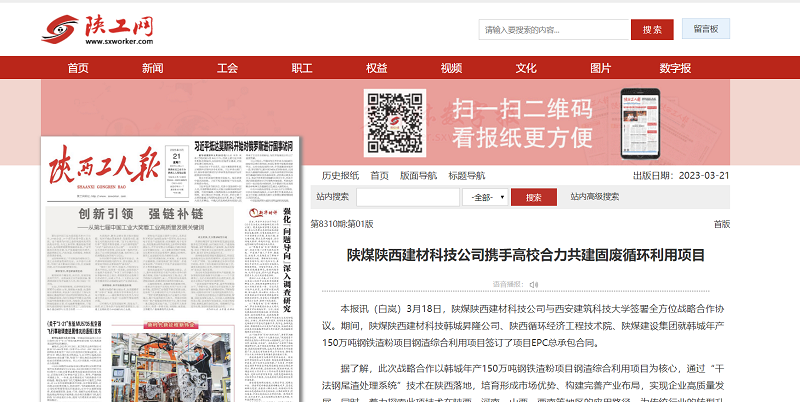This screenshot has height=402, width=800.
Task: Open the 留言板 message board button
Action: [706, 29]
